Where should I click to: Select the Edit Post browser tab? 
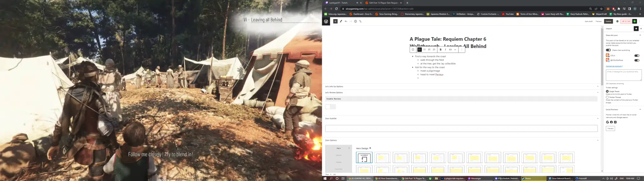(x=384, y=3)
